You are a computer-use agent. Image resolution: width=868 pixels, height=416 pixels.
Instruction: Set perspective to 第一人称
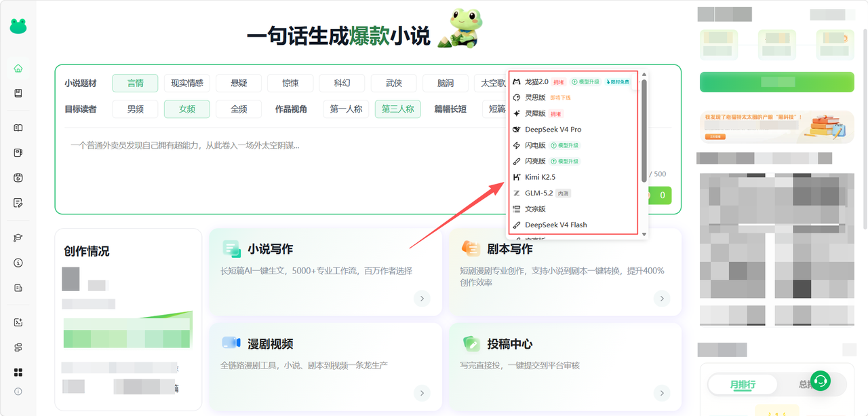346,109
